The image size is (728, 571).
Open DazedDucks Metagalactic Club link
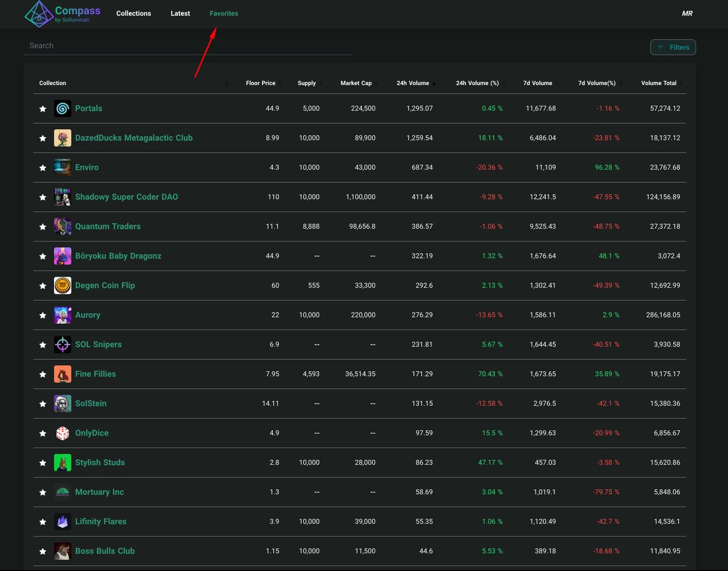pyautogui.click(x=134, y=138)
